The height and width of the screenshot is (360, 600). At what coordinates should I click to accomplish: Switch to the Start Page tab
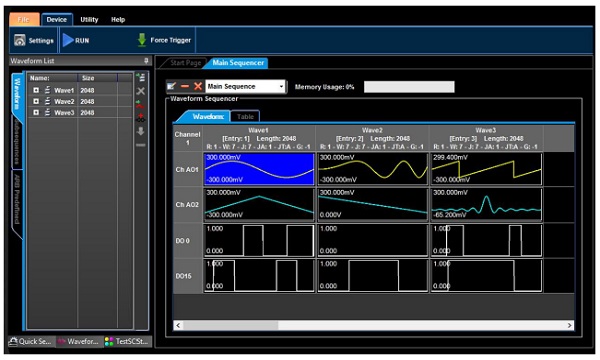[x=185, y=63]
